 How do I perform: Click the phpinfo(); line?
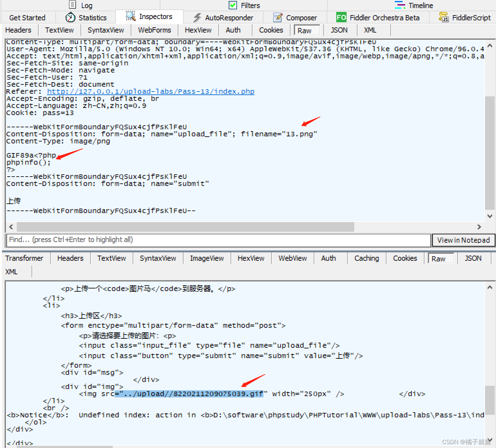coord(28,162)
